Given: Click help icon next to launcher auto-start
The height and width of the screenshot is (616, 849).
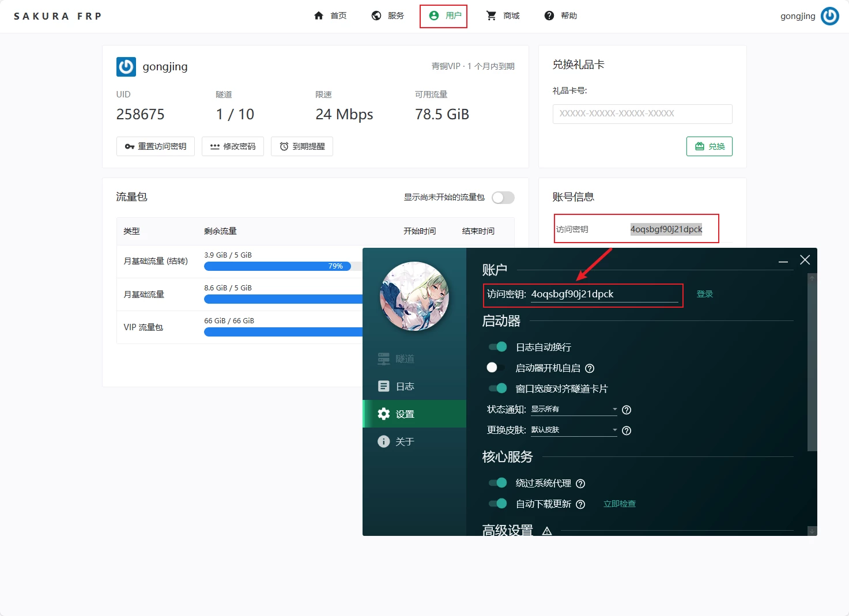Looking at the screenshot, I should click(x=590, y=368).
